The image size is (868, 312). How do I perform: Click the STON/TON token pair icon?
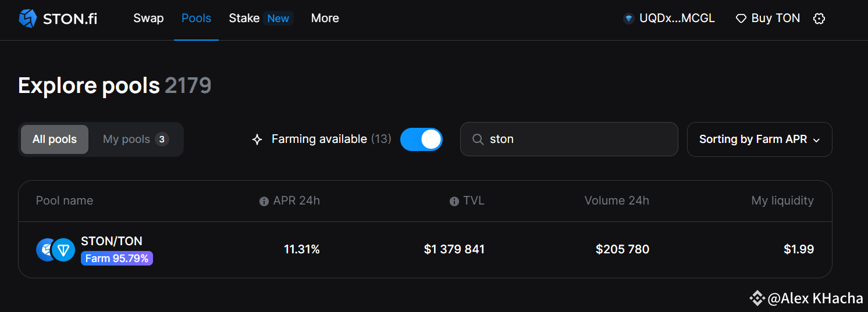[56, 250]
